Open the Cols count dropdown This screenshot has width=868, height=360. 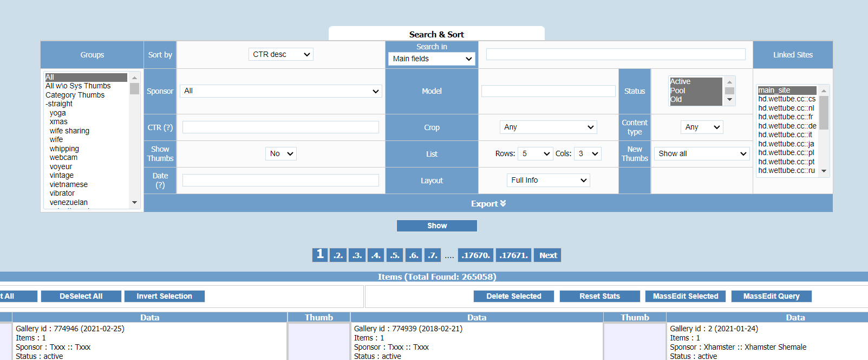click(x=588, y=153)
